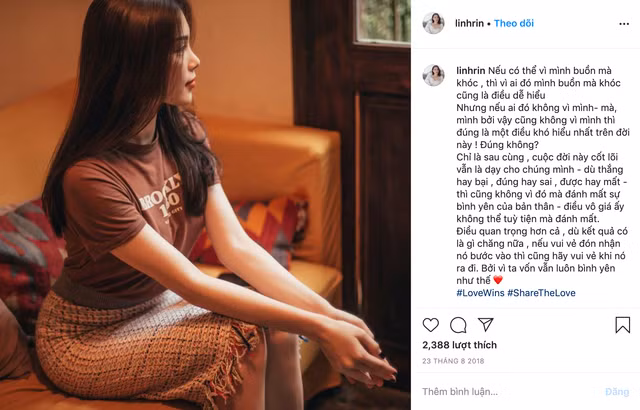The width and height of the screenshot is (640, 410).
Task: Save the post with the bookmark icon
Action: coord(622,325)
